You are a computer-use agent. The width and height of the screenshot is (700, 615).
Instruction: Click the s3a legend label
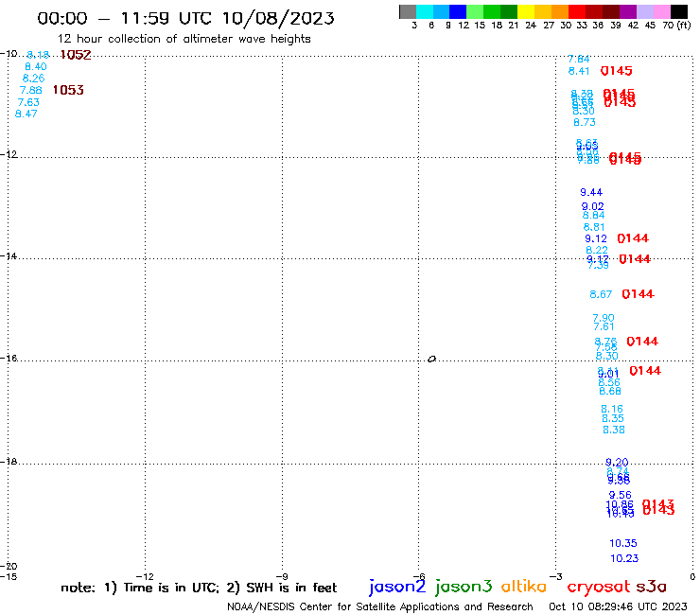click(651, 587)
